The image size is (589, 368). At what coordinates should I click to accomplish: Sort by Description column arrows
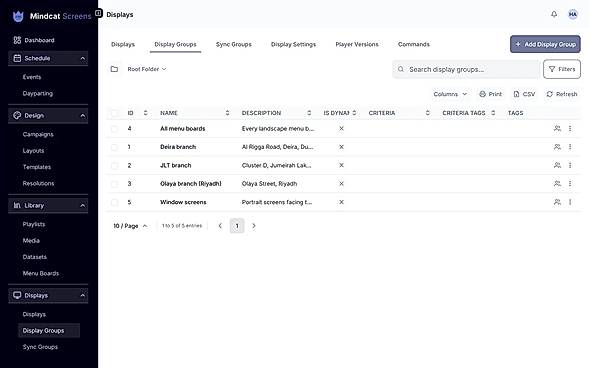point(309,113)
